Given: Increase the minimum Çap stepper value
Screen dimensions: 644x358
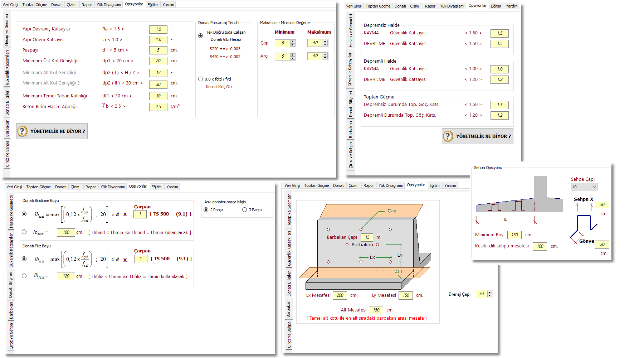Looking at the screenshot, I should point(293,42).
